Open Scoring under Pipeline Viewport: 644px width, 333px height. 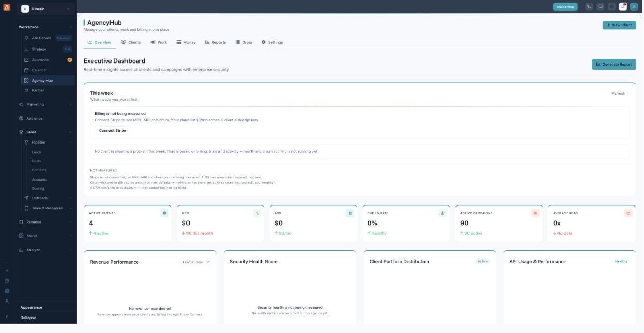(x=38, y=188)
